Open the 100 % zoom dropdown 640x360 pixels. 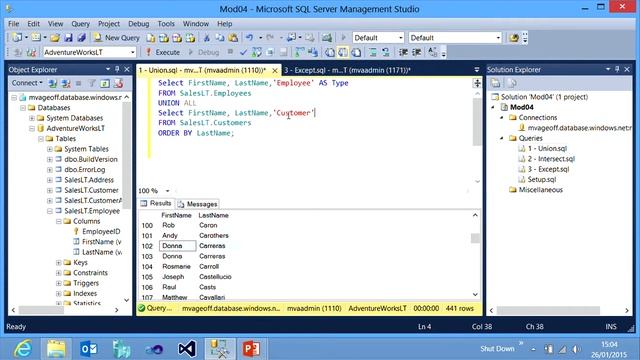pos(167,191)
